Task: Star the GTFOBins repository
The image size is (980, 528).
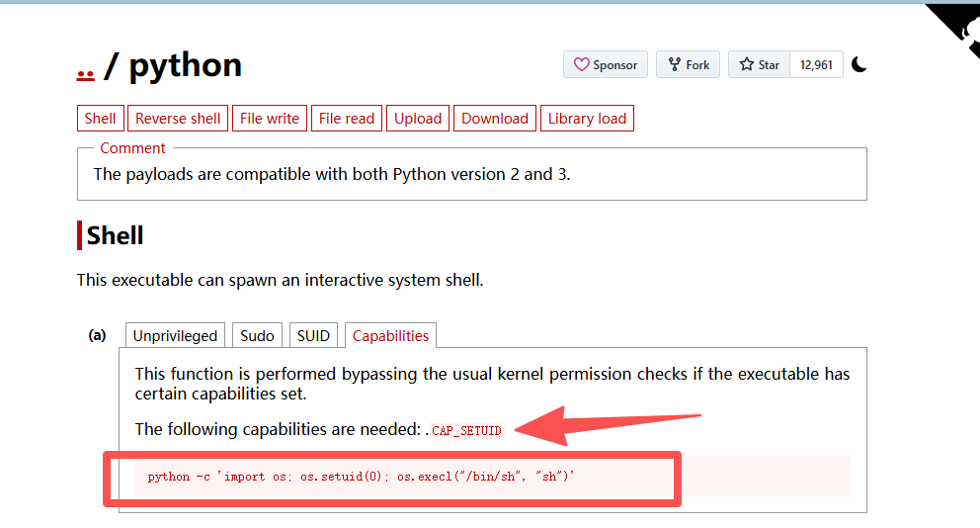Action: pos(760,64)
